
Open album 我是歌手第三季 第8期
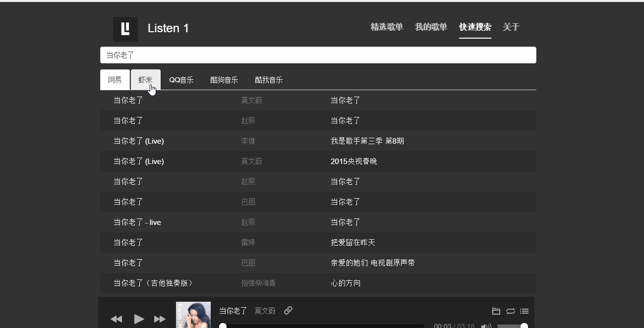[x=367, y=141]
